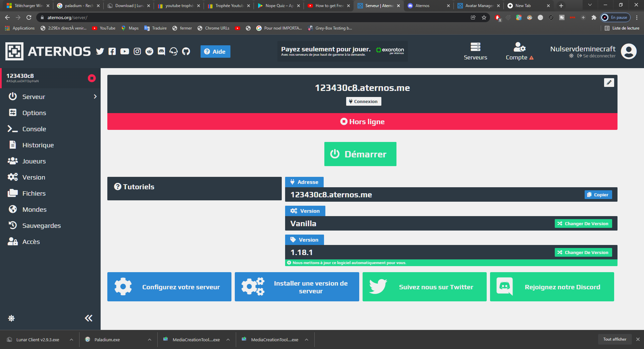Open the Aide help button

point(215,51)
